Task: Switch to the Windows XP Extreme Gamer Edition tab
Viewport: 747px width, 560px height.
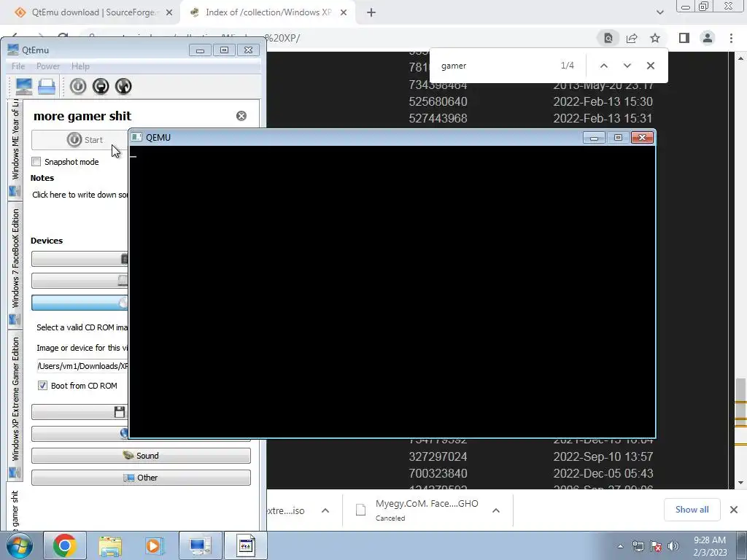Action: [15, 405]
